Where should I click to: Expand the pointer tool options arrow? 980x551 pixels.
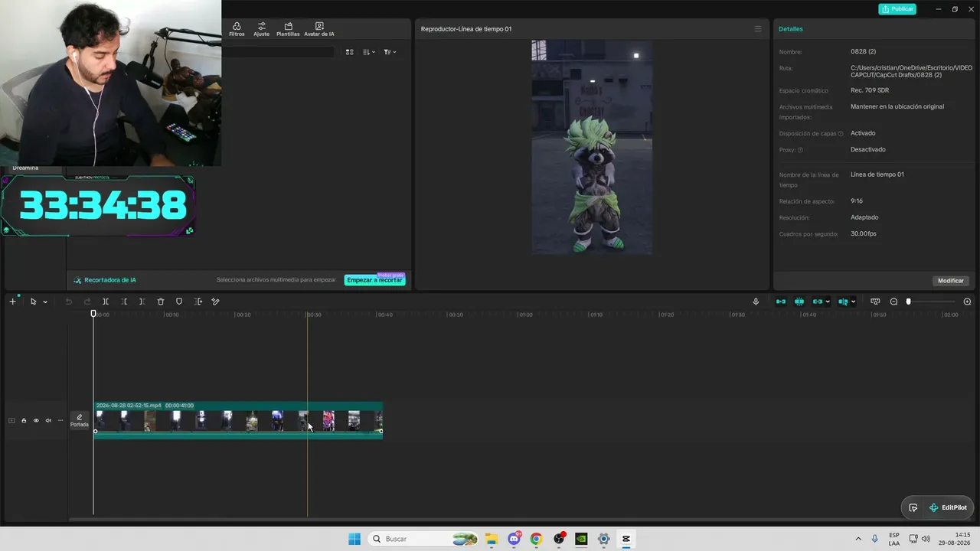[x=45, y=302]
